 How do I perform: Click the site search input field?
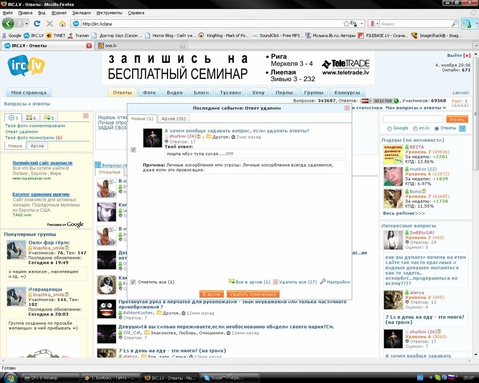413,119
